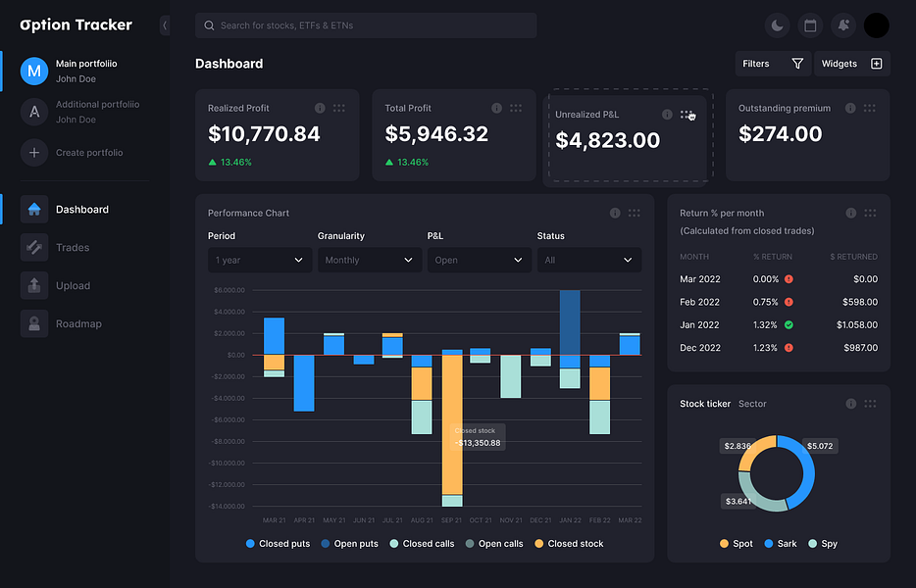
Task: Open the calendar icon in the top bar
Action: pyautogui.click(x=809, y=24)
